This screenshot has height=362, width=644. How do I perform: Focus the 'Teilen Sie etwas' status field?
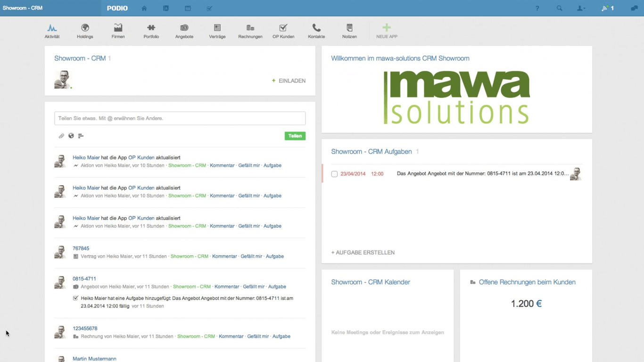180,118
